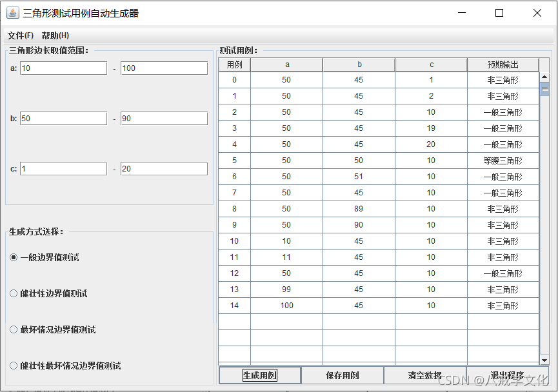Select 一般边界值测试 radio button
558x392 pixels.
(45, 257)
